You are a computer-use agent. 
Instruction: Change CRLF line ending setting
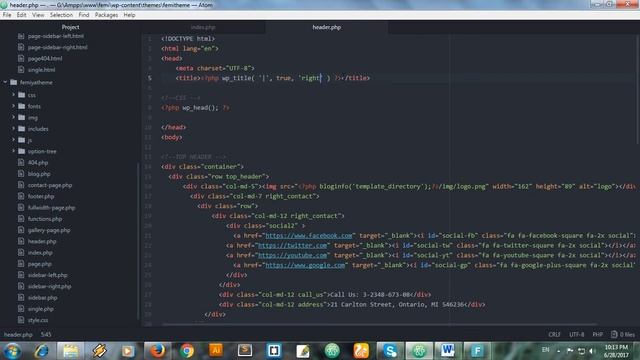click(x=554, y=335)
